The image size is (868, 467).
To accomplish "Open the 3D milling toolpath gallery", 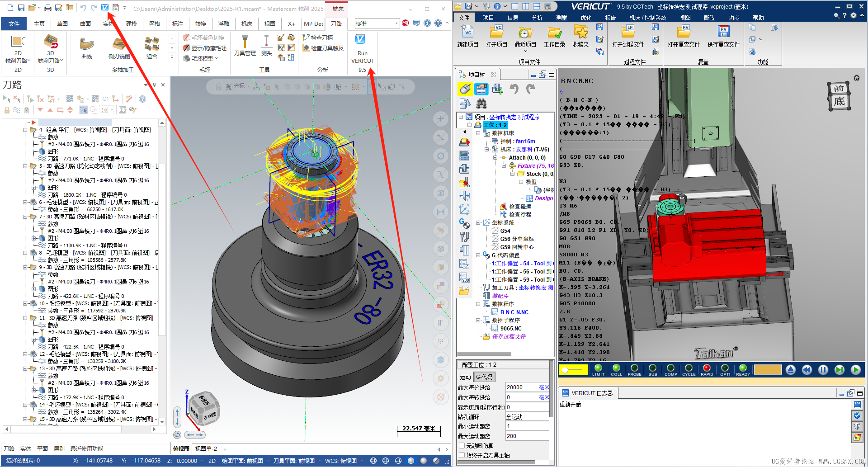I will point(50,49).
